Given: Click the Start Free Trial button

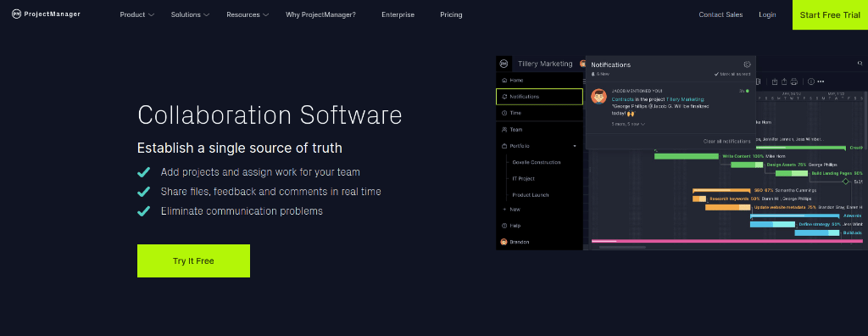Looking at the screenshot, I should 831,15.
